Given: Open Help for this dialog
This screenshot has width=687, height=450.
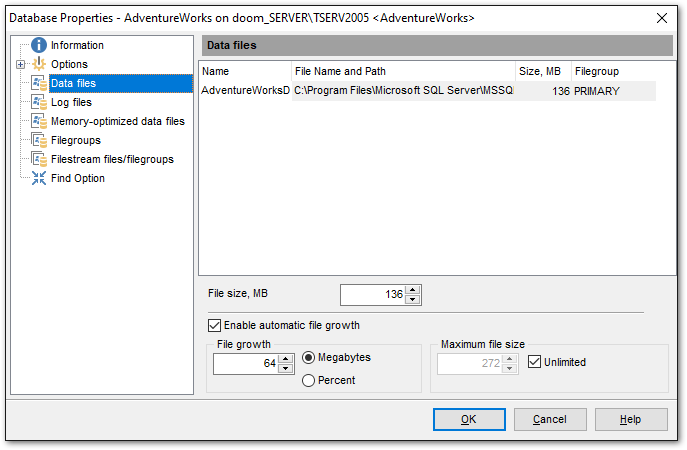Looking at the screenshot, I should click(x=631, y=420).
